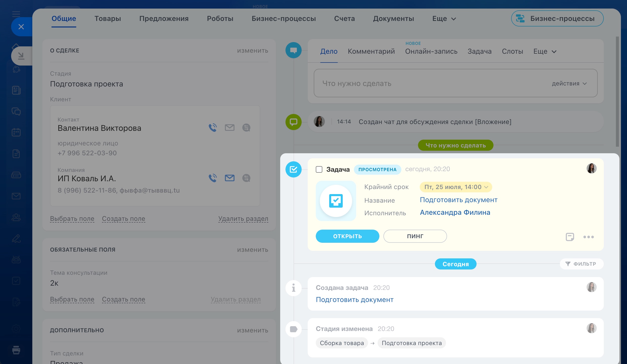Email Валентина Викторова via the envelope icon
The width and height of the screenshot is (627, 364).
tap(229, 128)
